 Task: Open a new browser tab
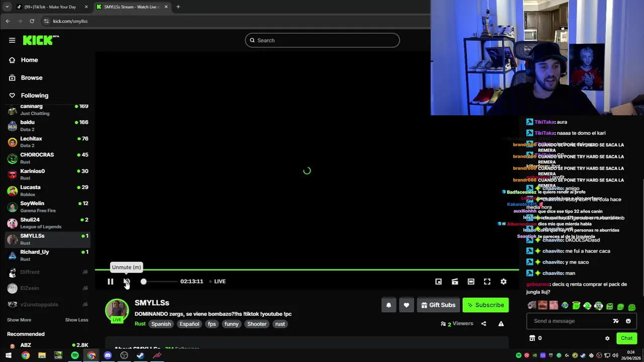178,7
